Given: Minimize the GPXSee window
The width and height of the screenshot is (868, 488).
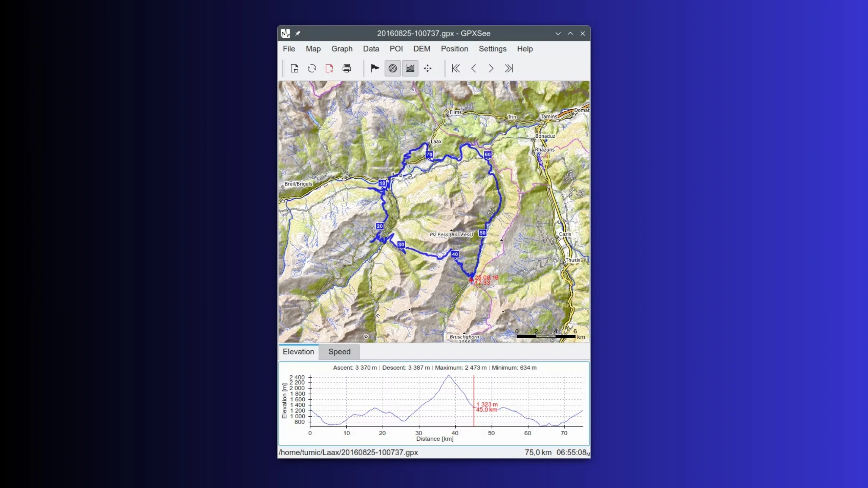Looking at the screenshot, I should tap(558, 33).
